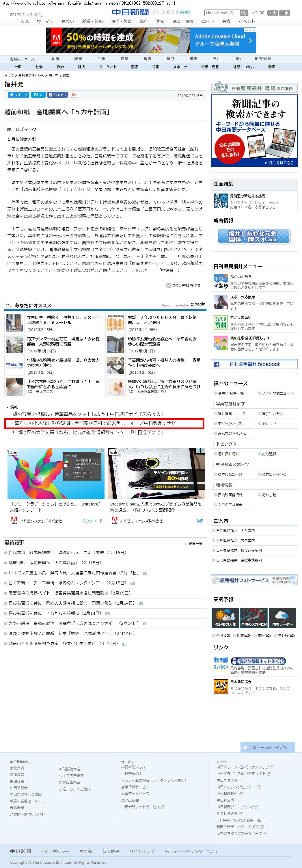This screenshot has width=302, height=868.
Task: Click the print this article icon
Action: coord(168,285)
